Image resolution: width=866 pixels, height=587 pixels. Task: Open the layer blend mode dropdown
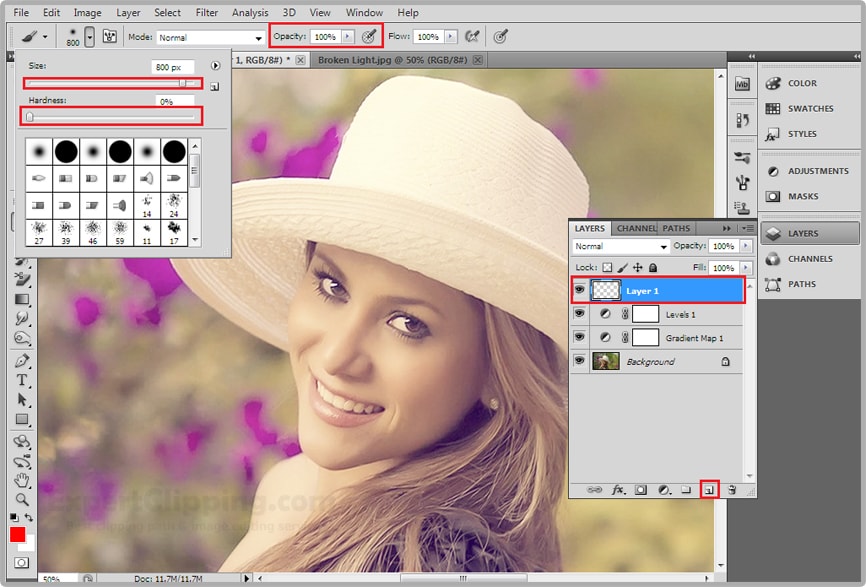(620, 246)
